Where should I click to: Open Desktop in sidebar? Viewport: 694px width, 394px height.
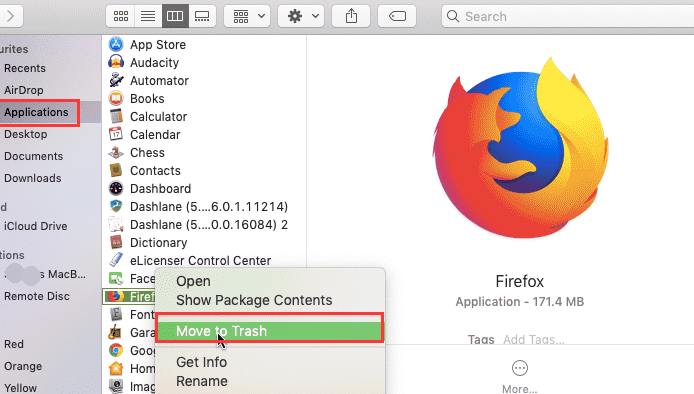click(x=26, y=134)
